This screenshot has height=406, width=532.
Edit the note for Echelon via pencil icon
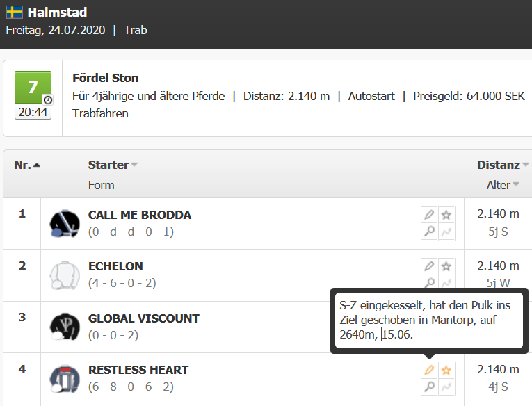(x=429, y=266)
